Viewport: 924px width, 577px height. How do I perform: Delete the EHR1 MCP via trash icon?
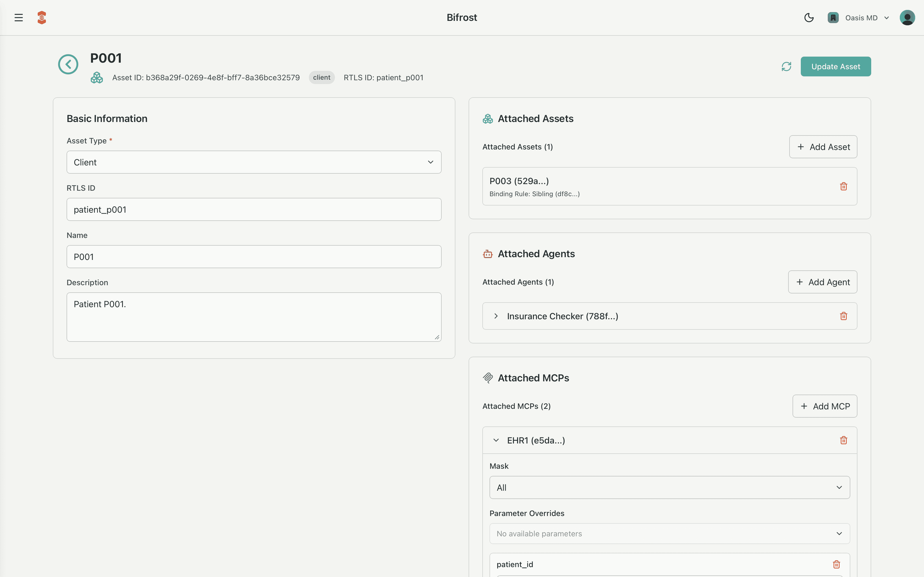843,440
